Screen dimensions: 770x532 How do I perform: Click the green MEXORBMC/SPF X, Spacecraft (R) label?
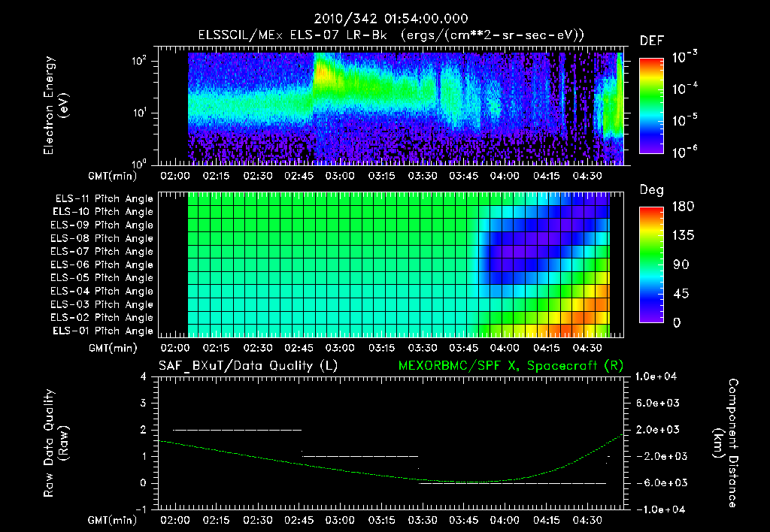511,366
